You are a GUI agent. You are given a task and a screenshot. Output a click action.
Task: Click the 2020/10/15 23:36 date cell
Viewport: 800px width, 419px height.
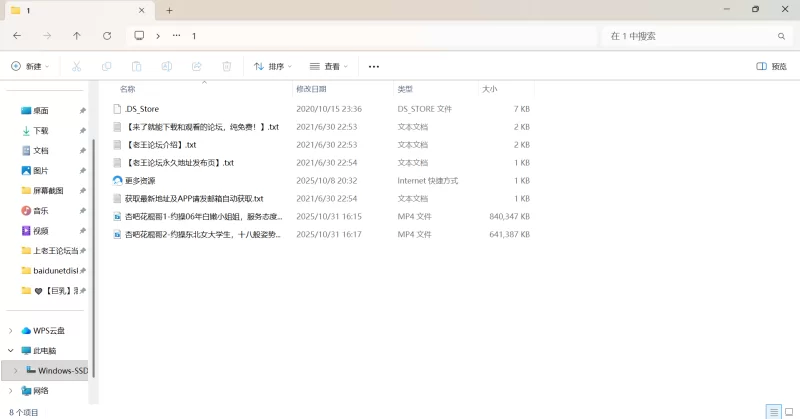pos(329,109)
